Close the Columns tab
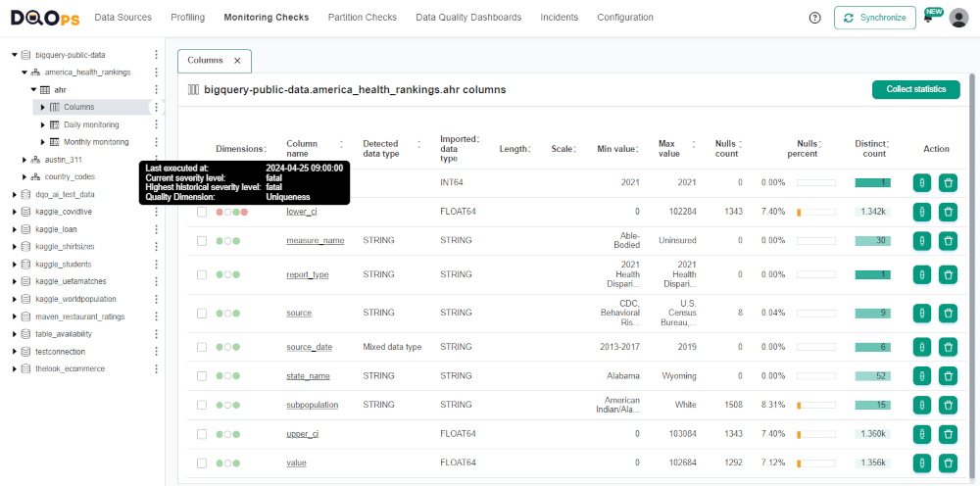 coord(237,61)
